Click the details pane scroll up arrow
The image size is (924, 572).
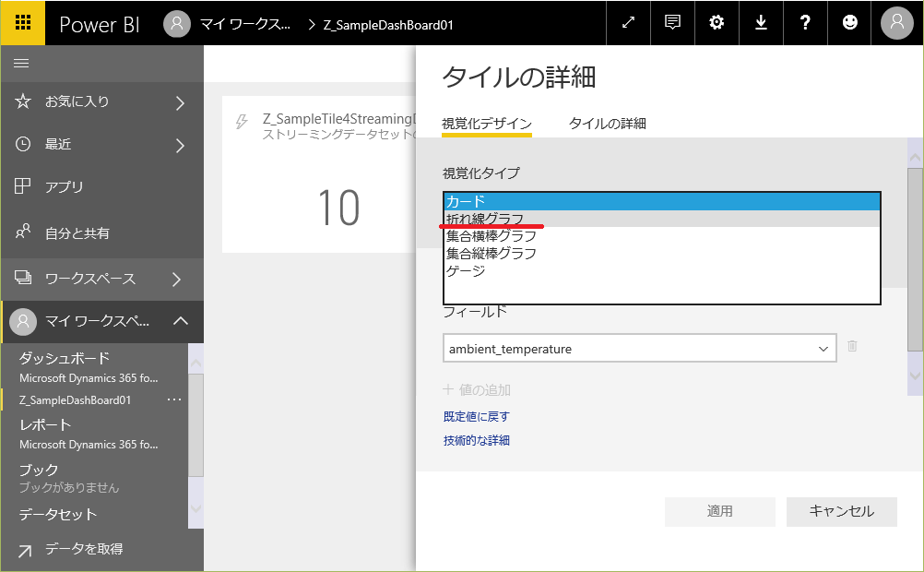[915, 158]
